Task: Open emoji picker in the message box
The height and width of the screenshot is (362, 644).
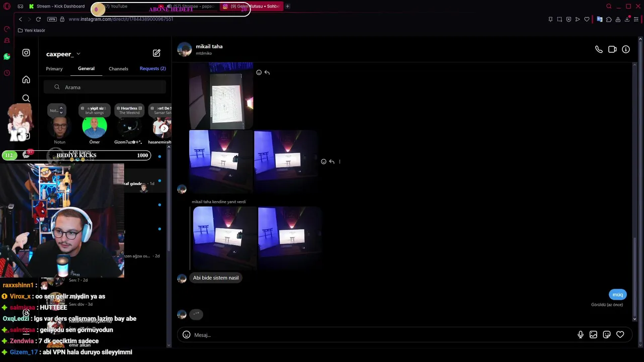Action: pyautogui.click(x=186, y=335)
